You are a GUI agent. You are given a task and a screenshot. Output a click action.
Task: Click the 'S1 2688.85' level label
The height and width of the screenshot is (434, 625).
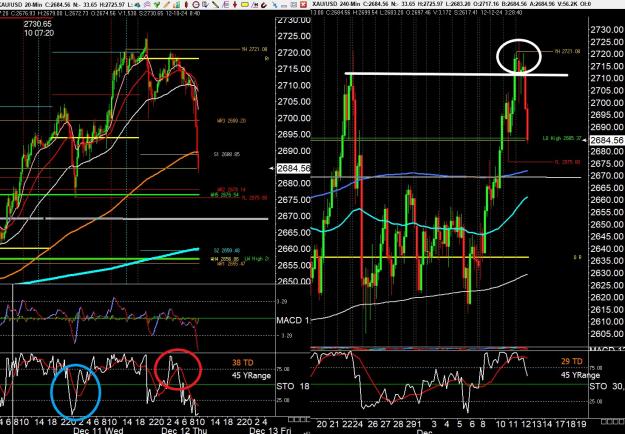pyautogui.click(x=227, y=154)
